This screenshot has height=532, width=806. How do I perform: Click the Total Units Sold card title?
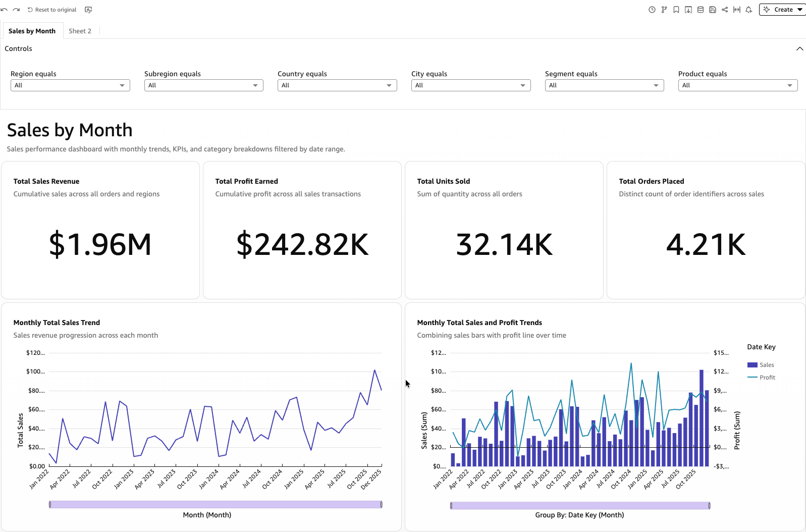444,181
